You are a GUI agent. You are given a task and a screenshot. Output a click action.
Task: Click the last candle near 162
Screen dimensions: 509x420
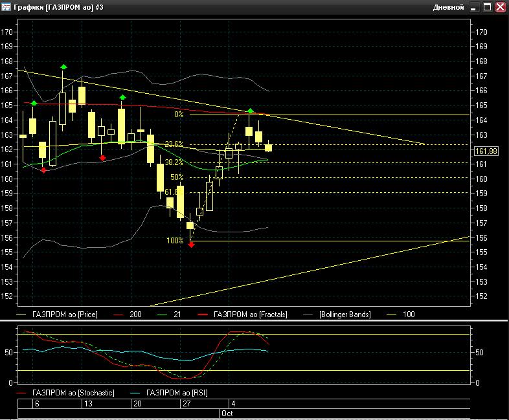(x=268, y=148)
